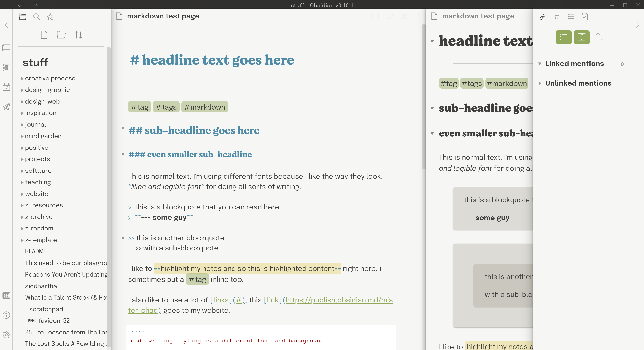
Task: Click the search vault icon
Action: tap(36, 17)
